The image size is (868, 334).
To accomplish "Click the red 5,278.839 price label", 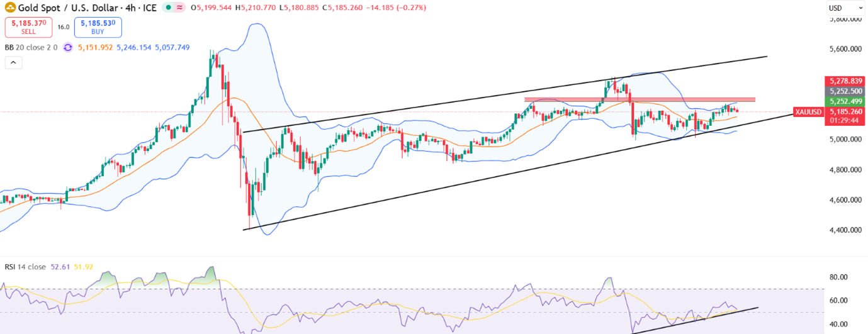I will (x=844, y=81).
